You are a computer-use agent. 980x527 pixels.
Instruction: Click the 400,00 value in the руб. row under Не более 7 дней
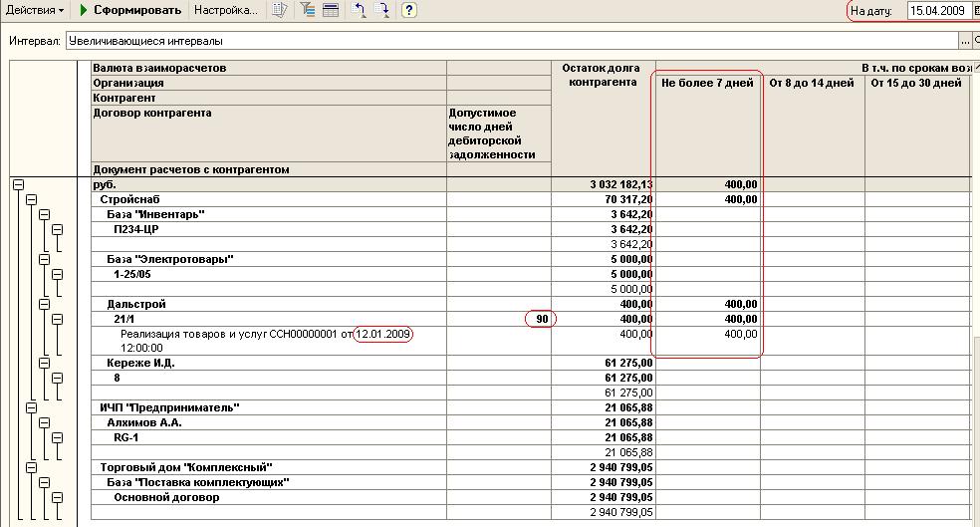click(x=741, y=184)
